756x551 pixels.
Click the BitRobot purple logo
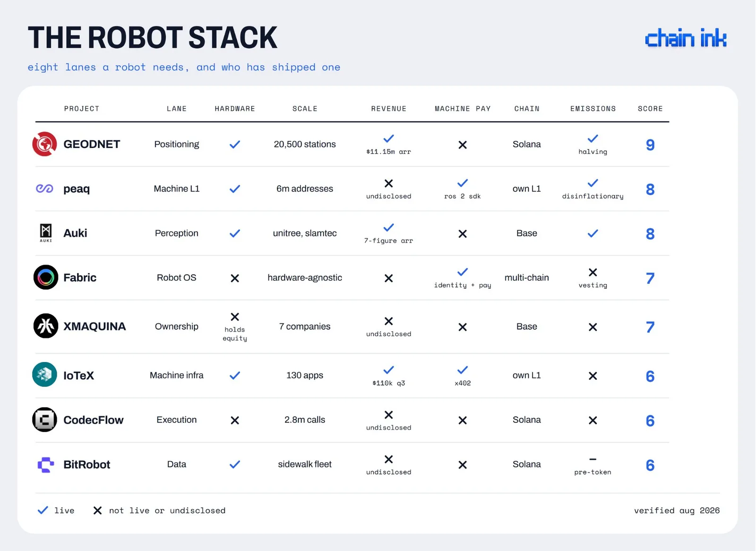pos(46,465)
